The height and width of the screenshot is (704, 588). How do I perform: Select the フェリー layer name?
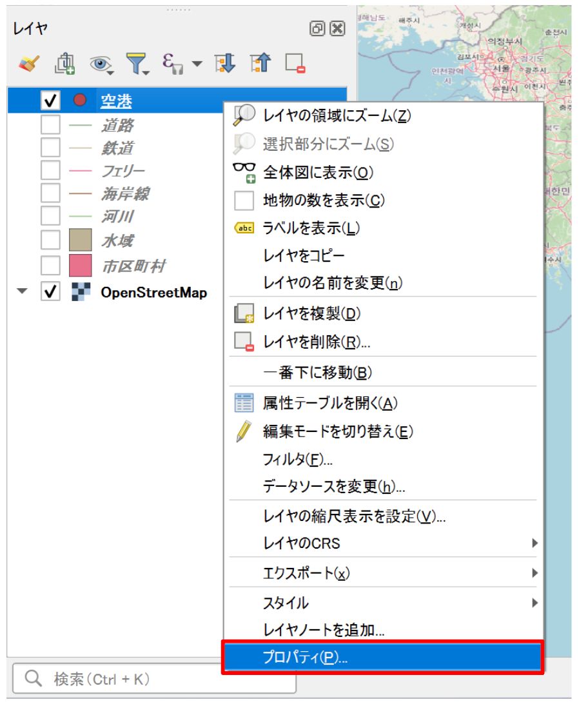tap(123, 171)
